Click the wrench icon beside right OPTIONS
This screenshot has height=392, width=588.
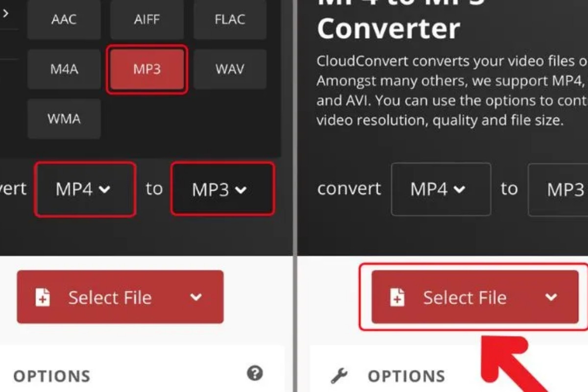(x=339, y=376)
